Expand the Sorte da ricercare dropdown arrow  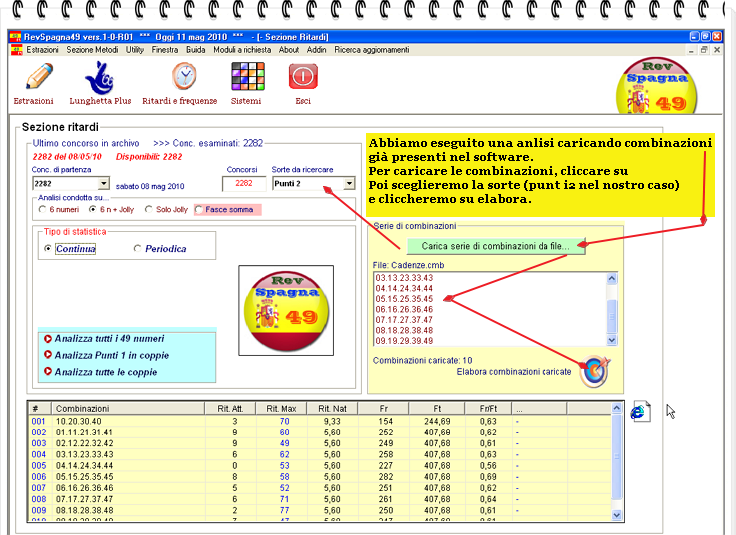(349, 183)
